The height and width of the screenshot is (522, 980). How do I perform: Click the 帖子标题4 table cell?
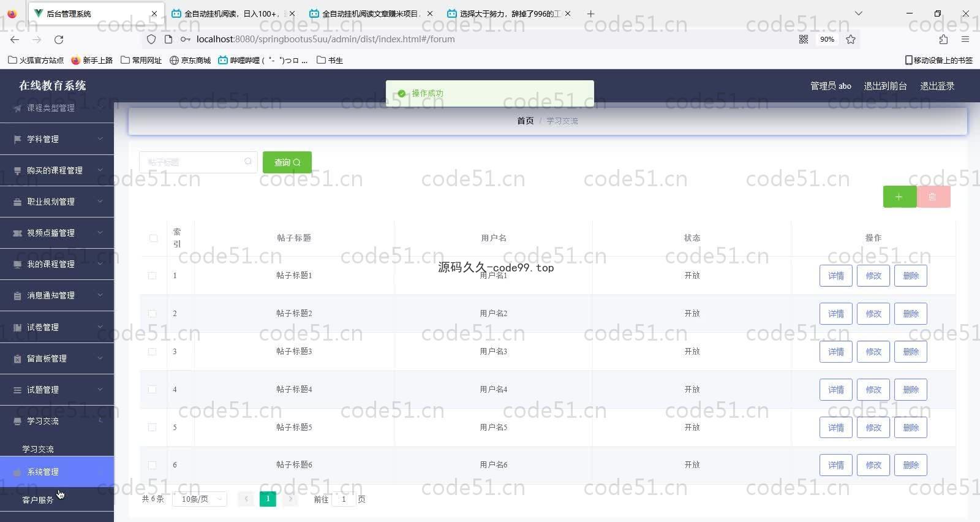coord(294,390)
